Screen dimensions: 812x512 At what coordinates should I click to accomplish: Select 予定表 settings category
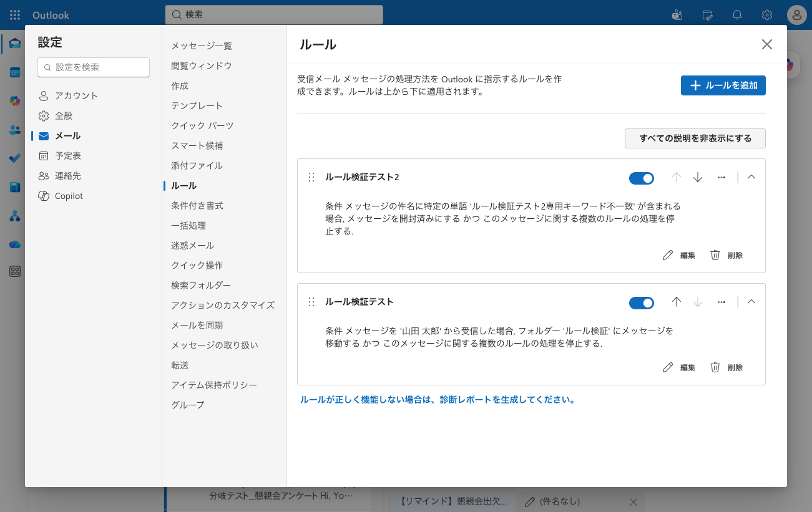(94, 156)
